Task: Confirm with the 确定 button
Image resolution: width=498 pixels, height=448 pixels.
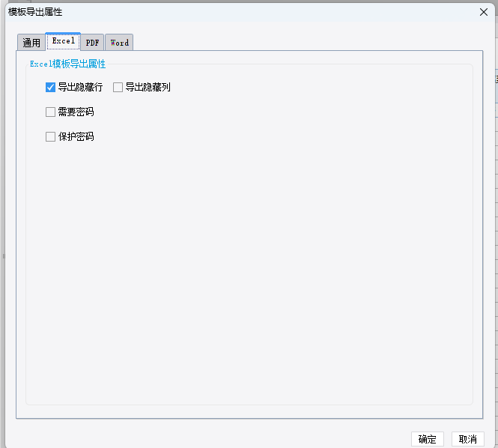Action: point(427,439)
